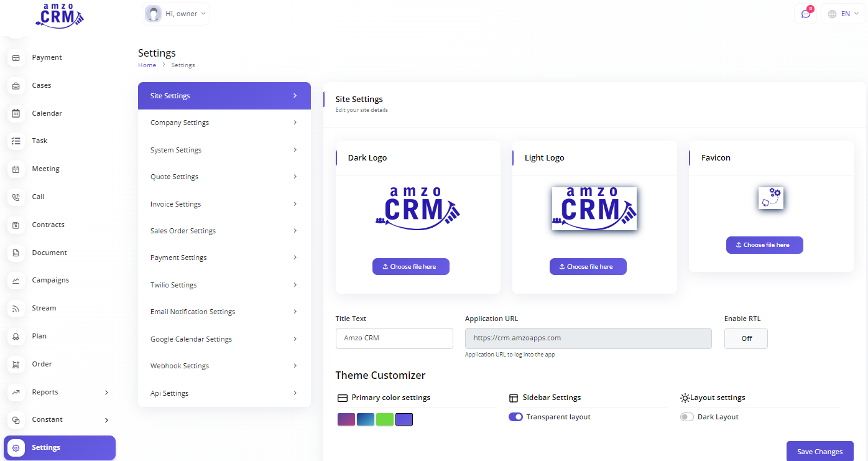
Task: Click the Light Logo preview image
Action: 594,208
